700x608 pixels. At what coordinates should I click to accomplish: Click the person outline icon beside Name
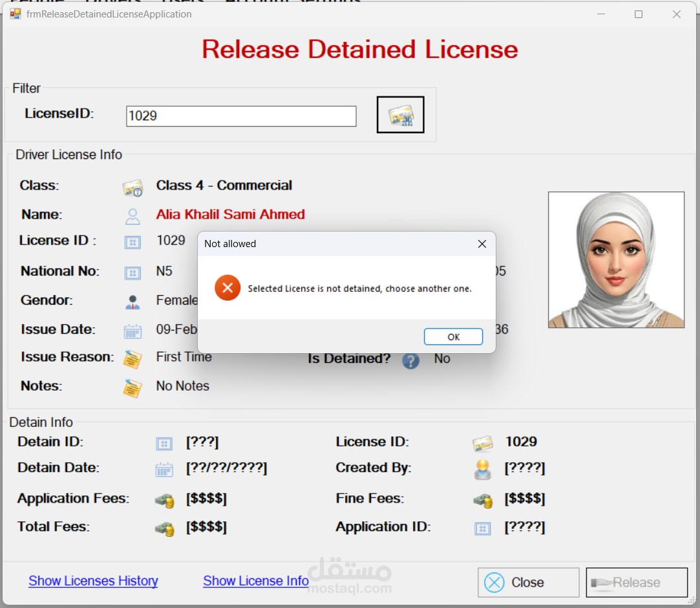coord(133,217)
